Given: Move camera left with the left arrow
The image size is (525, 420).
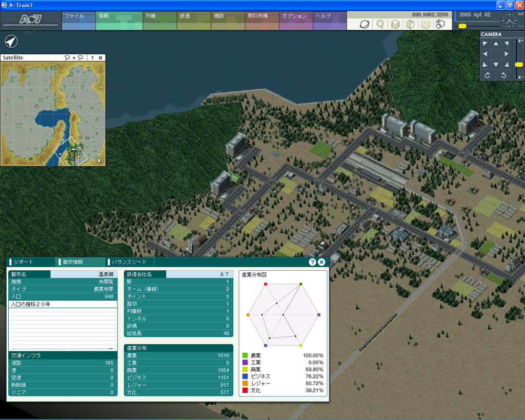Looking at the screenshot, I should click(x=485, y=54).
